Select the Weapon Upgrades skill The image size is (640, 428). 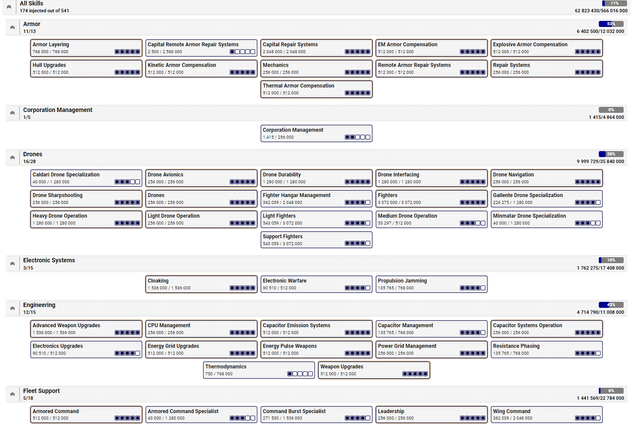point(374,370)
